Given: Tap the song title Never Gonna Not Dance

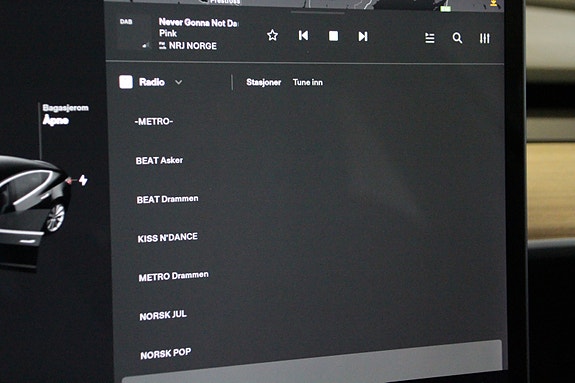Looking at the screenshot, I should coord(198,23).
